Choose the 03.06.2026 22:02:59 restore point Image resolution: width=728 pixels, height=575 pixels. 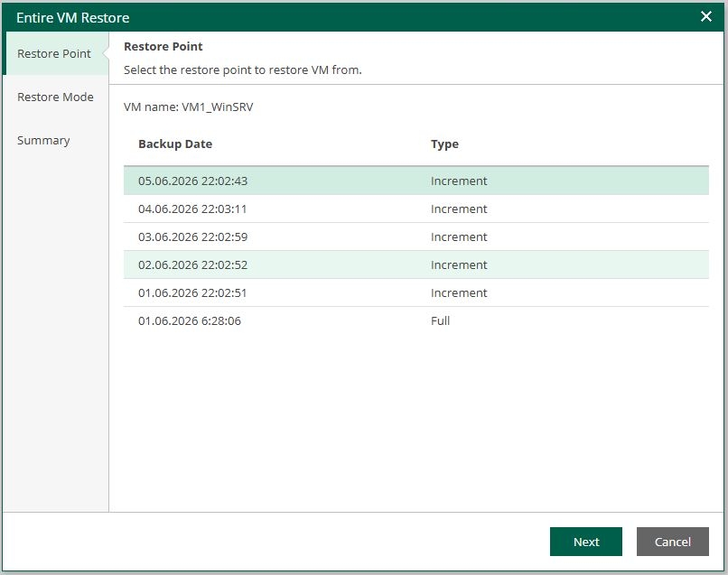tap(416, 236)
